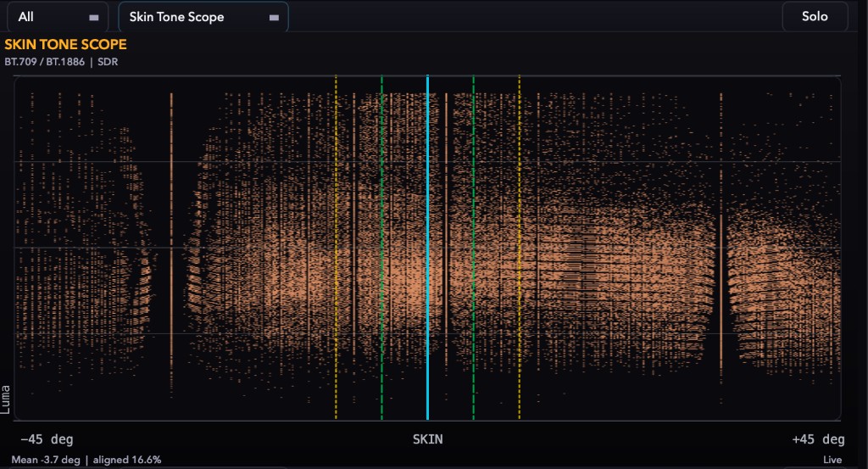Toggle the Solo button

815,16
